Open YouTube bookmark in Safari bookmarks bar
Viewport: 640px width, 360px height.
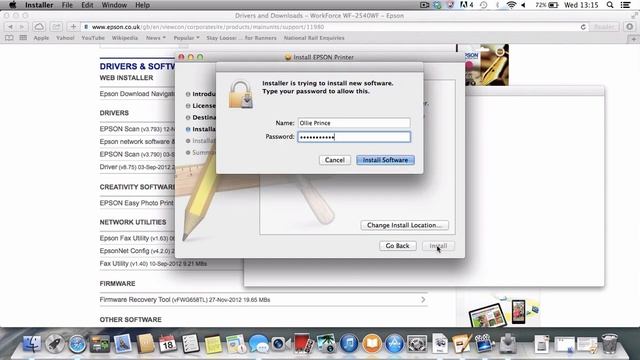point(93,38)
